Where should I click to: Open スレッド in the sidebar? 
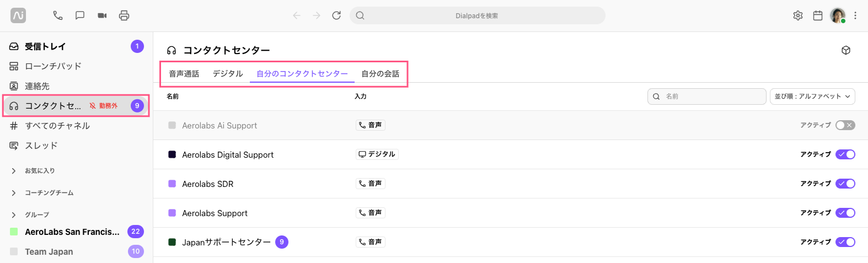[76, 146]
